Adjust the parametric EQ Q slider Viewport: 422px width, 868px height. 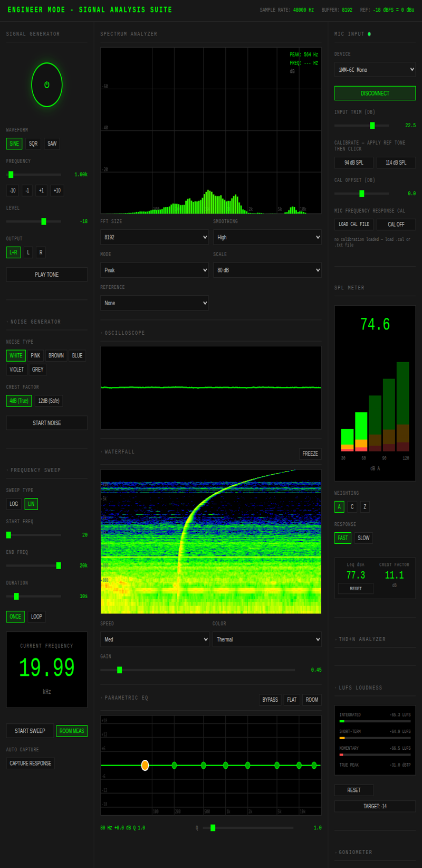coord(248,828)
